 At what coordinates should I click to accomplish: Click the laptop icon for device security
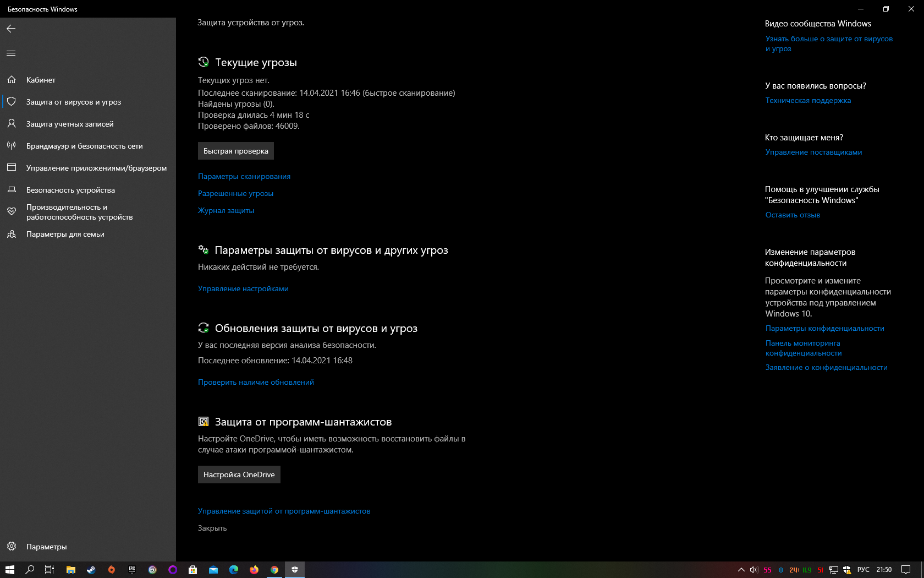pos(12,190)
